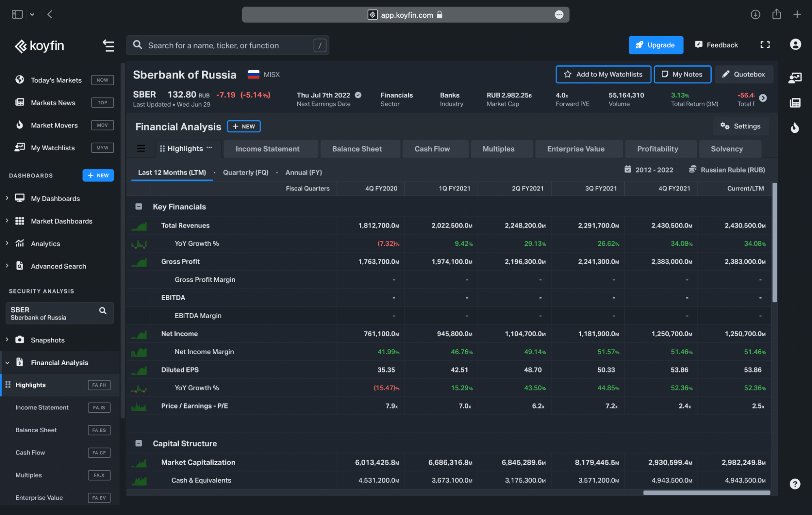Viewport: 812px width, 515px height.
Task: Open Diluted EPS sparkline chart
Action: pyautogui.click(x=139, y=370)
